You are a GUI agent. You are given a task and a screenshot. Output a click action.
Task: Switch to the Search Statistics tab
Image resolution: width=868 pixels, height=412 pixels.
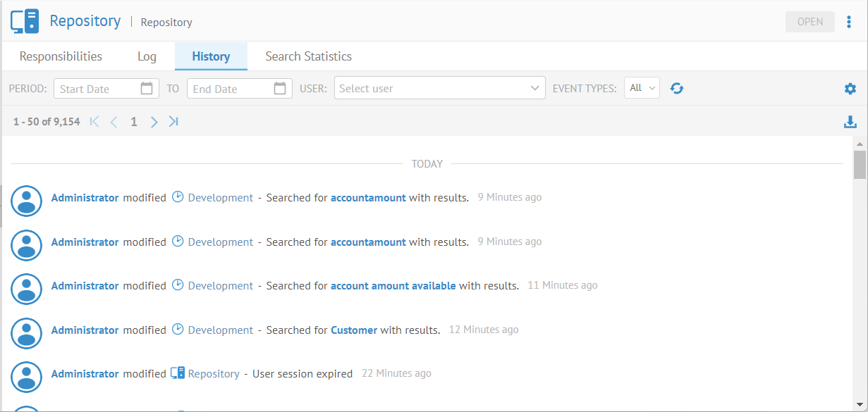[x=308, y=56]
